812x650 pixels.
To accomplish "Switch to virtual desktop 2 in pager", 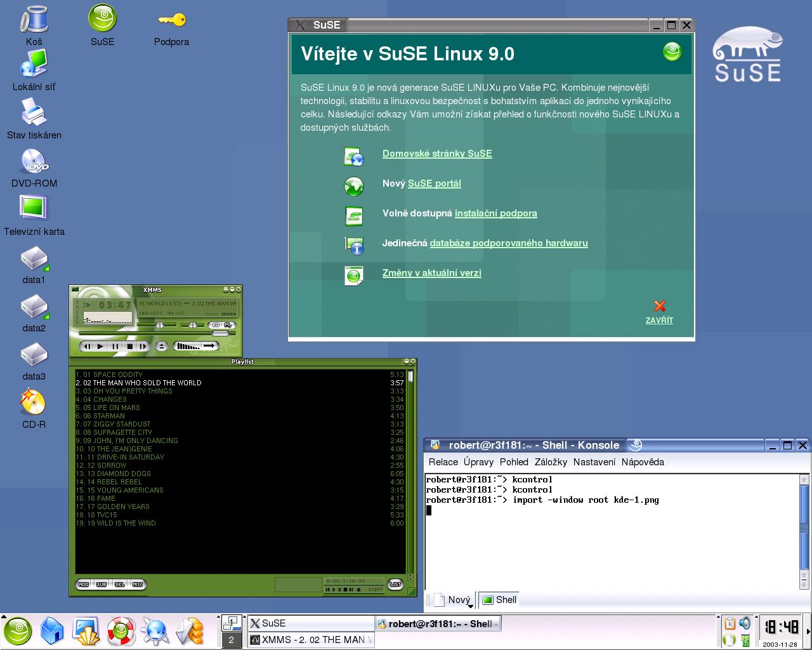I will [231, 640].
